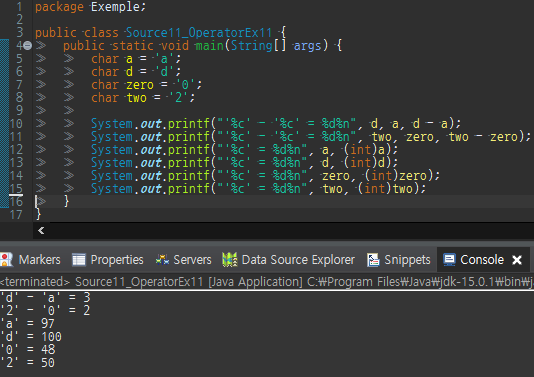Screen dimensions: 534x377
Task: Click printf on line 10
Action: tap(189, 124)
